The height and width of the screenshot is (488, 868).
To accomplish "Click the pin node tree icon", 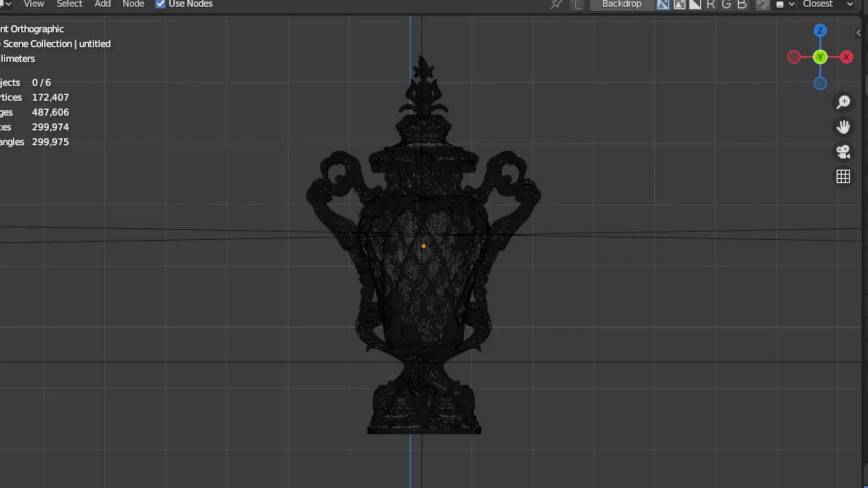I will coord(556,5).
